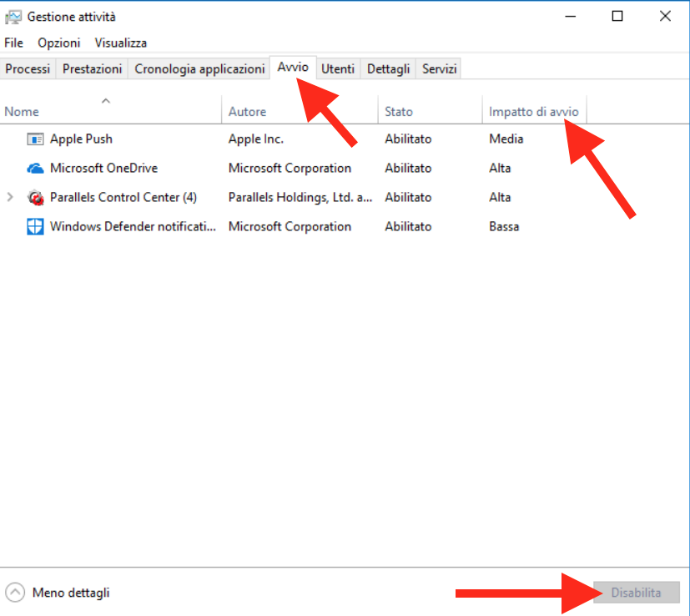Click Microsoft Corporation in OneDrive row
The height and width of the screenshot is (616, 690).
[x=290, y=169]
